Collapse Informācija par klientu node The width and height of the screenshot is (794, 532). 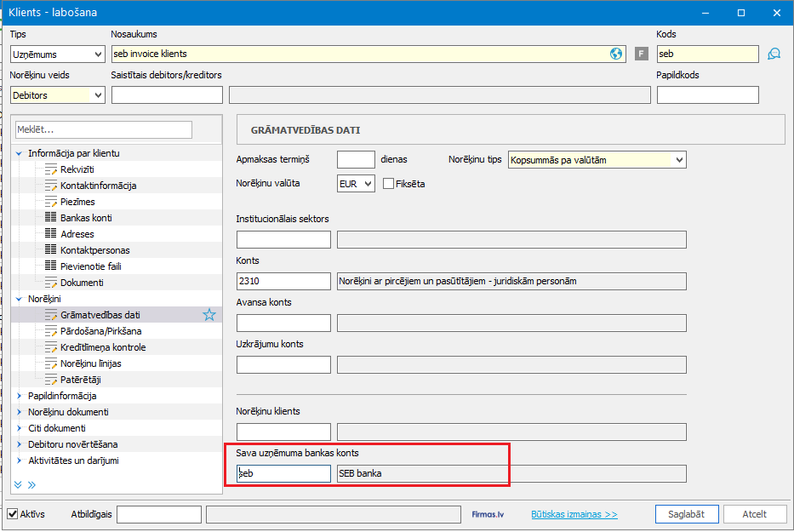coord(19,153)
